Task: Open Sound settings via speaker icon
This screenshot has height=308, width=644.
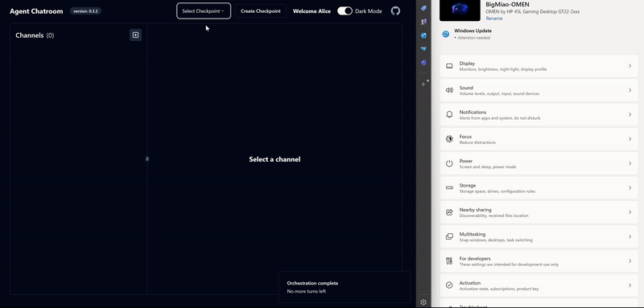Action: pyautogui.click(x=449, y=90)
